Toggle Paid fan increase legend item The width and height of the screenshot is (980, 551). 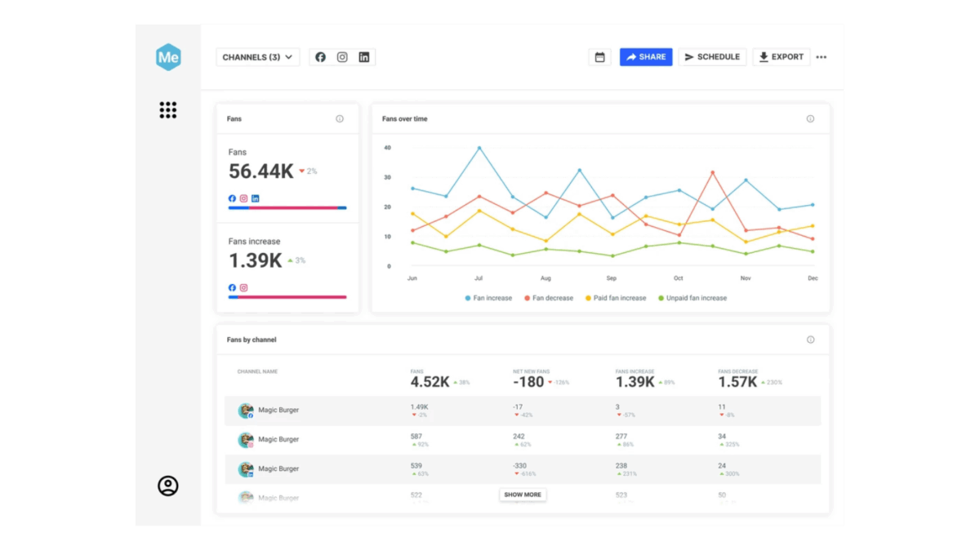pyautogui.click(x=616, y=298)
